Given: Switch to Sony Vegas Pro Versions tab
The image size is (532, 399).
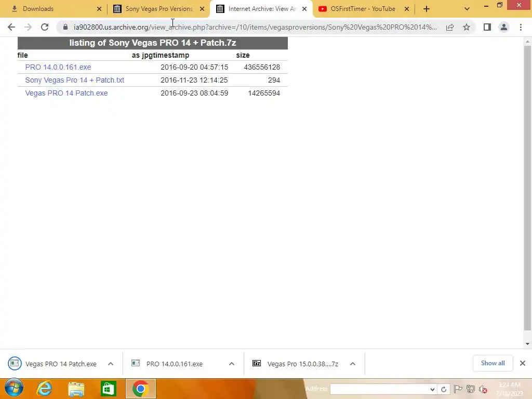Looking at the screenshot, I should [x=158, y=9].
